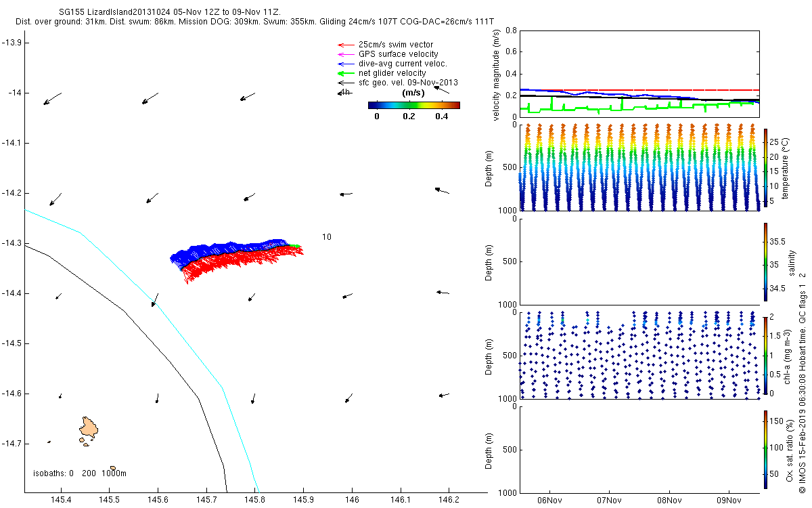Click the '-14.3' latitude tick label

pyautogui.click(x=12, y=242)
